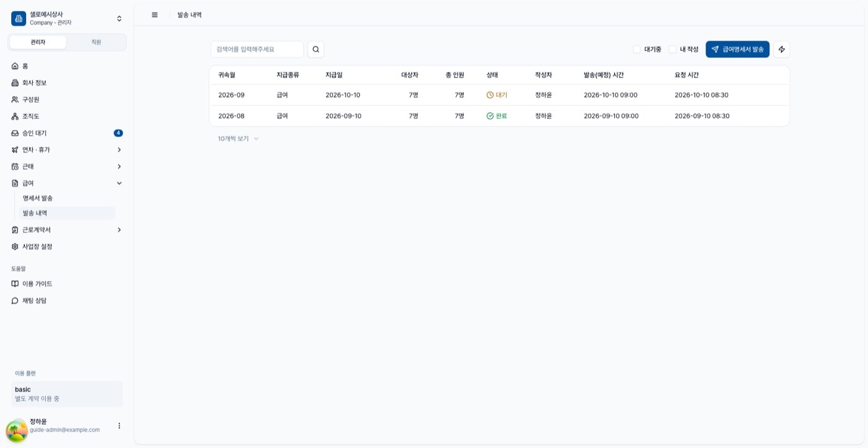Click the inbox icon beside 승인 대기
This screenshot has width=868, height=448.
15,133
